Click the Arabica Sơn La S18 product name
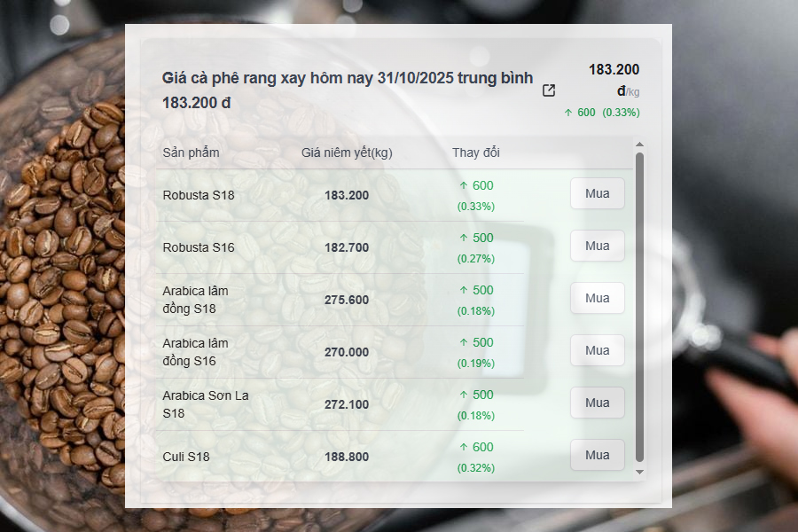 click(206, 404)
